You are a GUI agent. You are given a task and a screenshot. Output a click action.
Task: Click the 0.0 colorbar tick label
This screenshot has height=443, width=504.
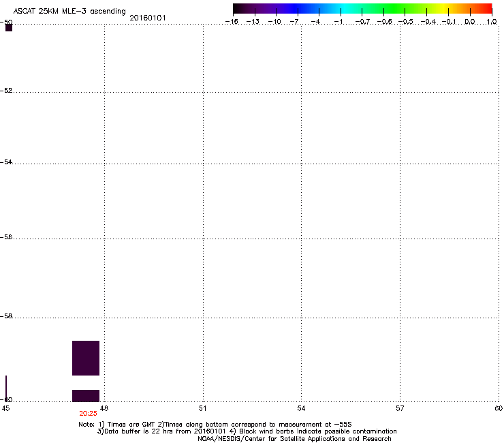point(470,22)
